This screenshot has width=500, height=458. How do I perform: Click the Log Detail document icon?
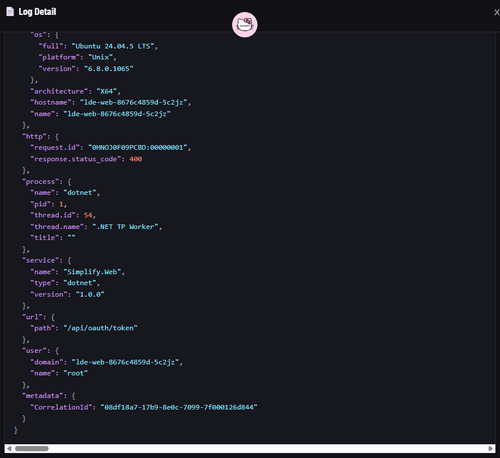point(10,12)
